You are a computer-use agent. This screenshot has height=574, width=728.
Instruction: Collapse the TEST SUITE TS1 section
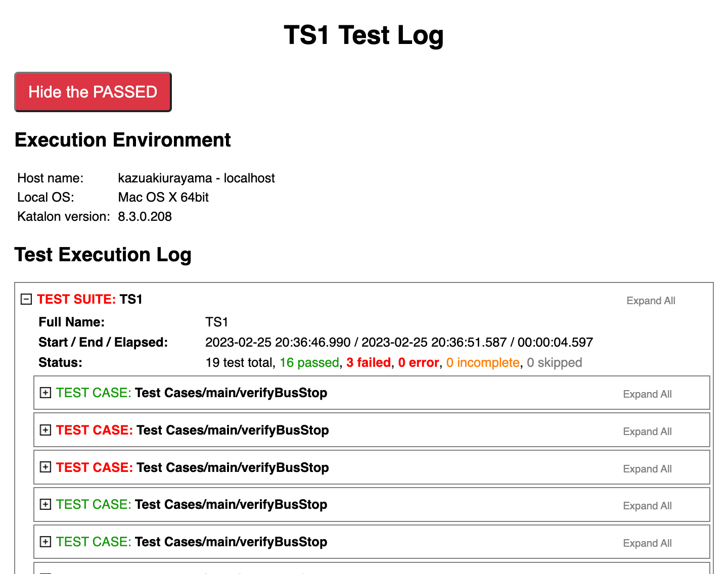coord(26,299)
